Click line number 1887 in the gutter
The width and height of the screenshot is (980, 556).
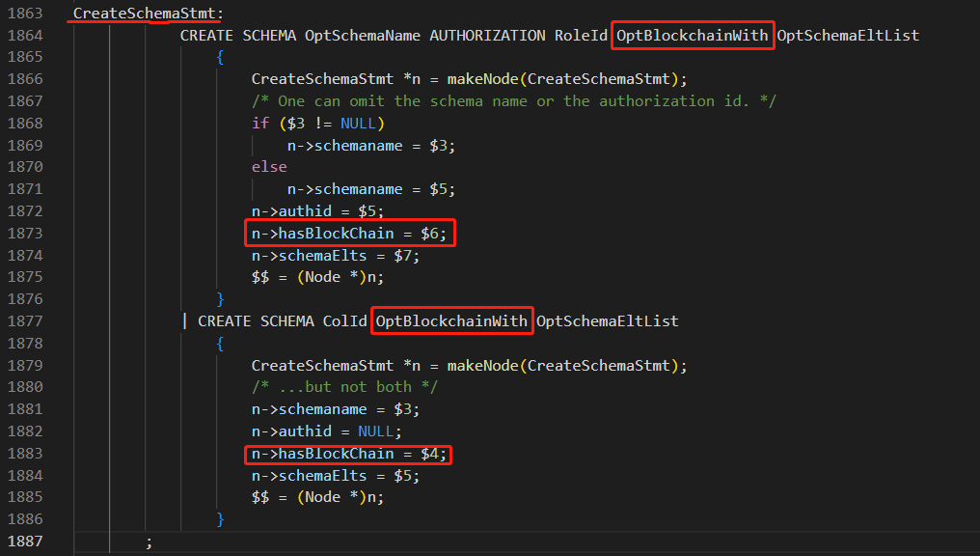(25, 541)
